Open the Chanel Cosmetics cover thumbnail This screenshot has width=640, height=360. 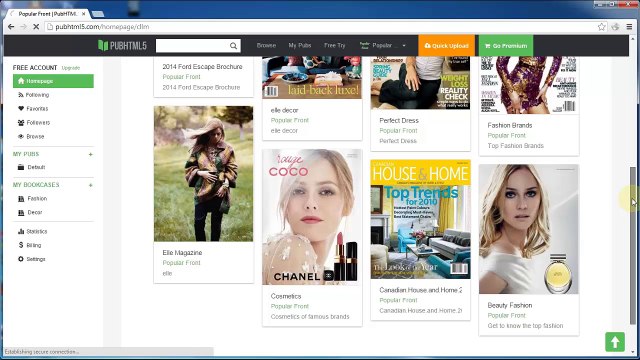click(x=312, y=217)
